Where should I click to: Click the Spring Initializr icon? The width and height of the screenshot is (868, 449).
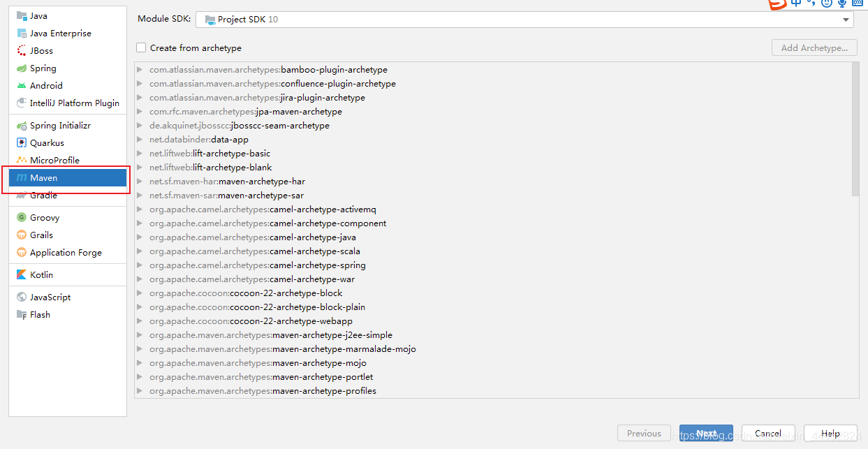(22, 126)
